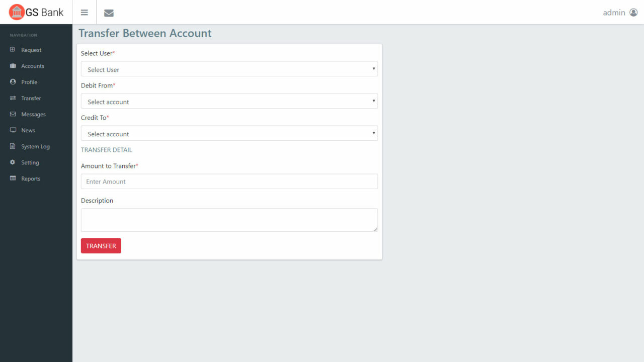This screenshot has width=644, height=362.
Task: Open News in the navigation sidebar
Action: coord(28,130)
